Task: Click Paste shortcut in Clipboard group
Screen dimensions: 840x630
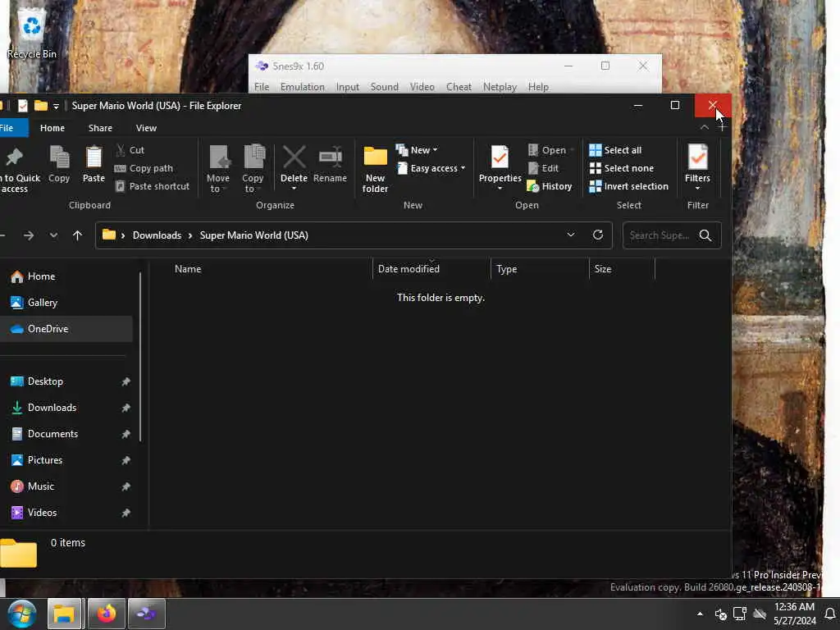Action: 153,186
